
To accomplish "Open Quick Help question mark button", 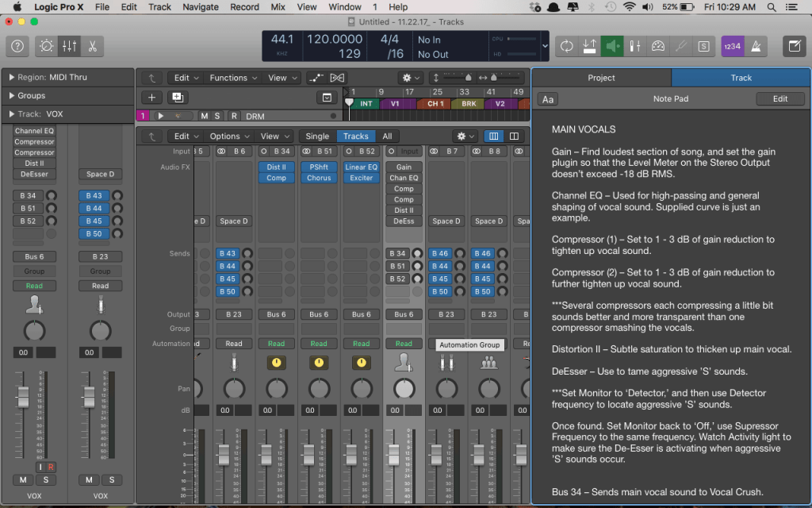I will coord(17,46).
